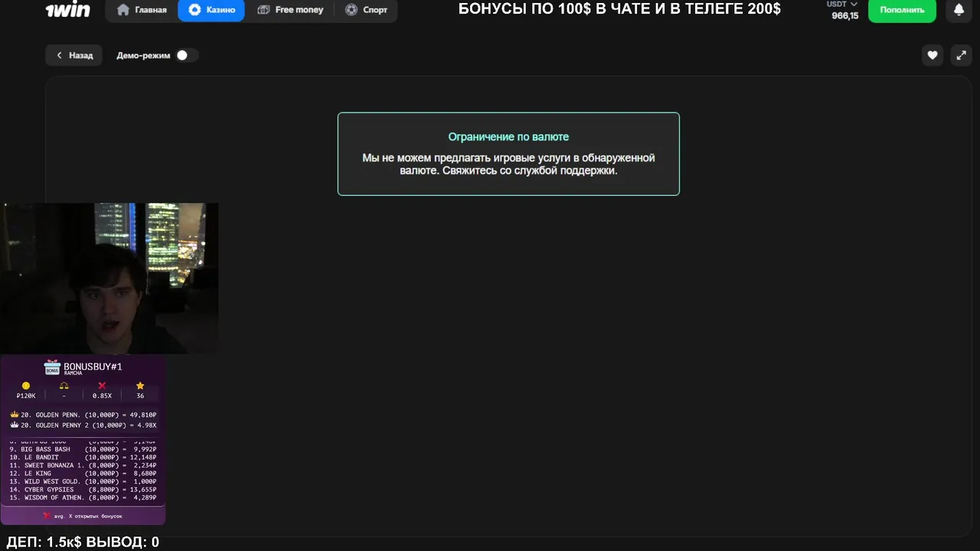Click the CYBER GYPSIES row
Image resolution: width=980 pixels, height=551 pixels.
[83, 490]
